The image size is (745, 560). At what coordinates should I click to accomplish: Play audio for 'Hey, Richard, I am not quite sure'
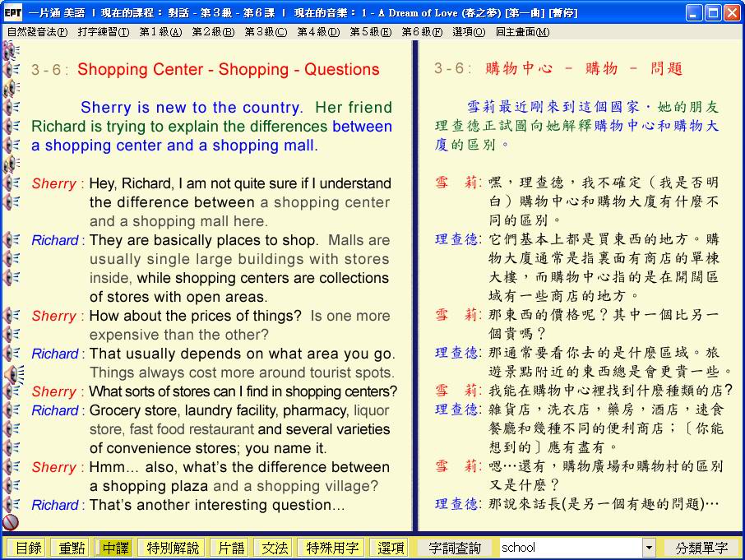click(12, 183)
